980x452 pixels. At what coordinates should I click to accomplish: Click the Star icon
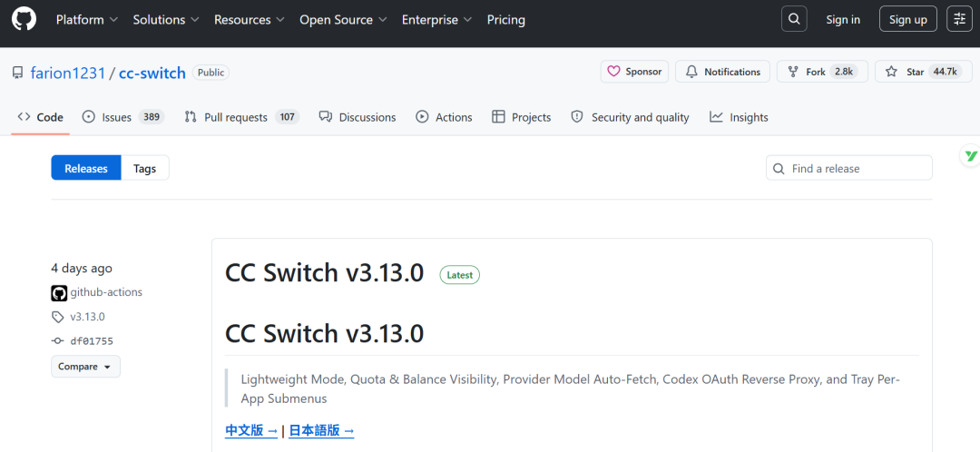891,72
